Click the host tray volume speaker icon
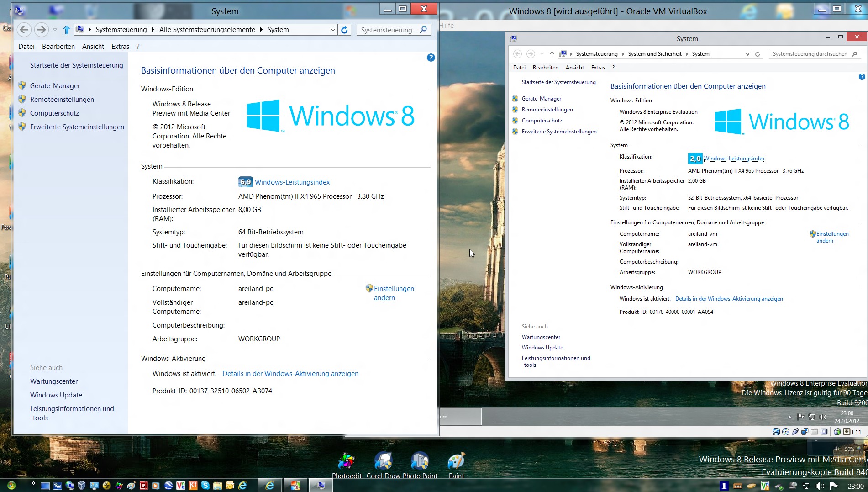Screen dimensions: 868x492 (x=820, y=486)
